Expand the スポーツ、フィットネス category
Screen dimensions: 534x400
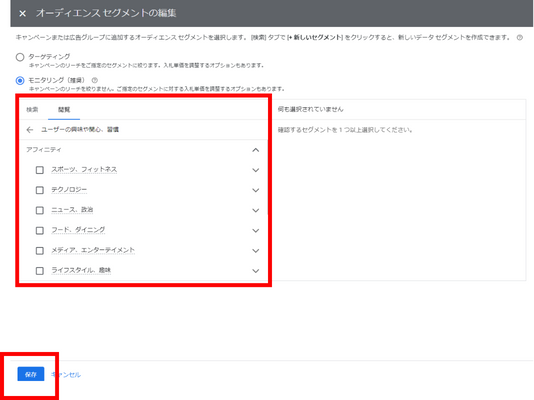click(x=256, y=170)
